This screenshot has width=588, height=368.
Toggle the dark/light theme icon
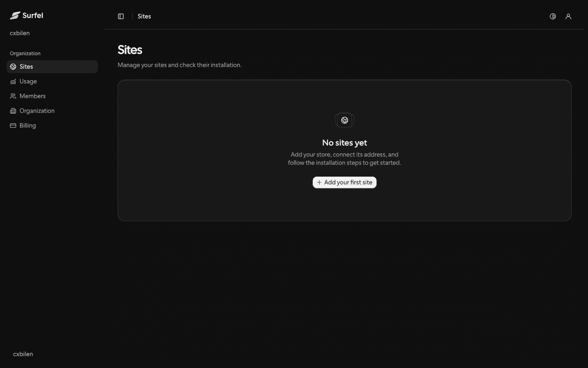(553, 16)
